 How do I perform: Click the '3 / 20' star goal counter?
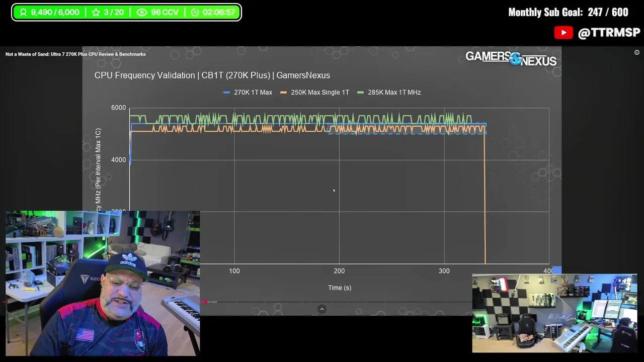(113, 12)
